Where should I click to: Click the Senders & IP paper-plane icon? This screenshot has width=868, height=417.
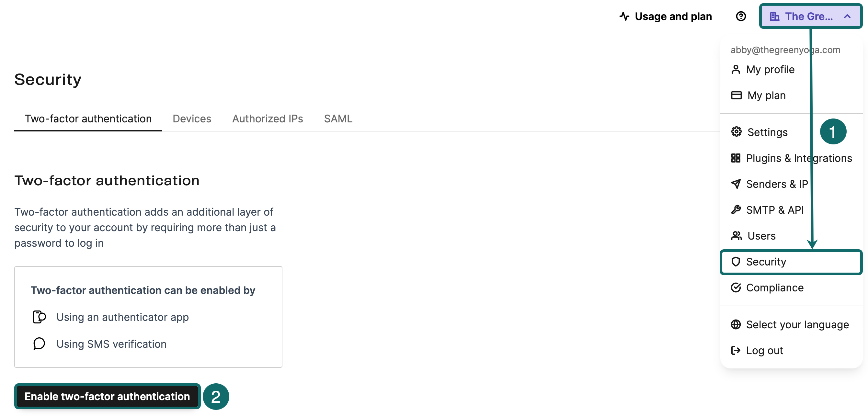[x=737, y=184]
